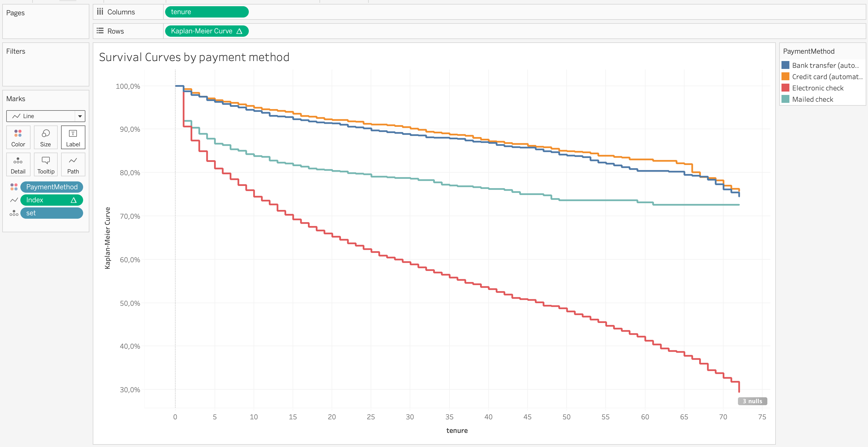868x447 pixels.
Task: Open the Color marks card
Action: [18, 137]
